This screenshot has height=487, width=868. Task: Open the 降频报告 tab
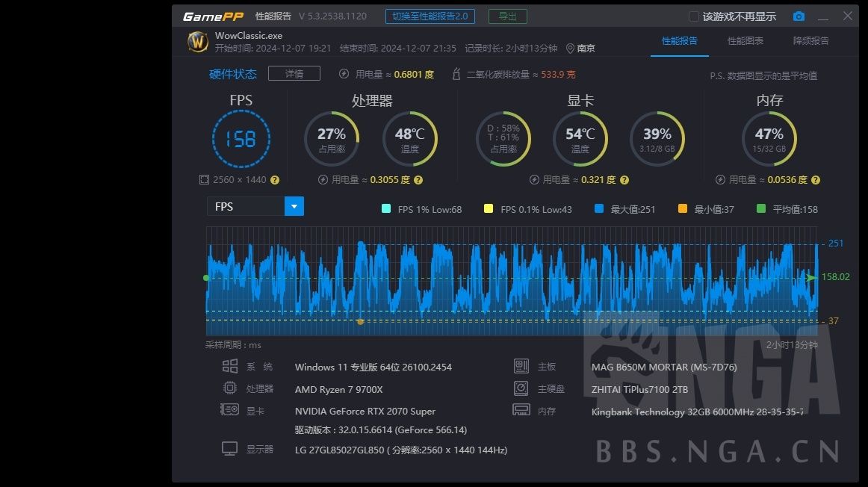(810, 41)
